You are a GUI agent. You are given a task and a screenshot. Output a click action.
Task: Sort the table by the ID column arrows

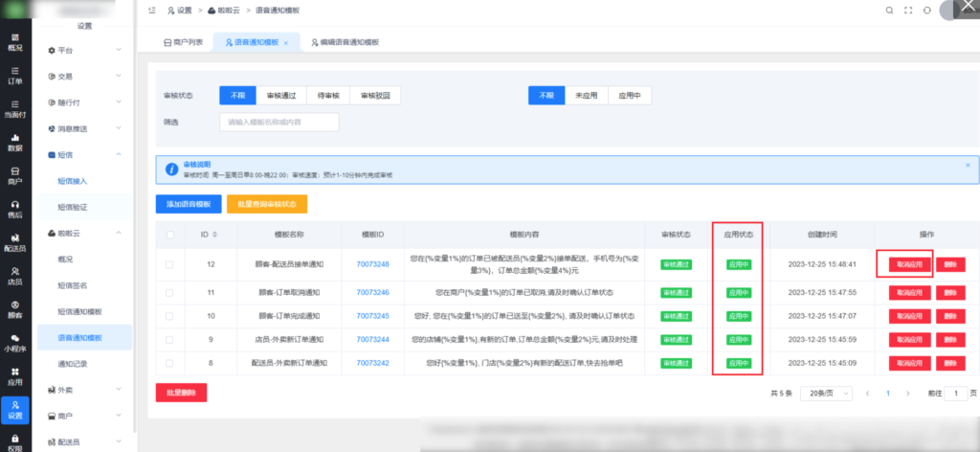tap(215, 235)
